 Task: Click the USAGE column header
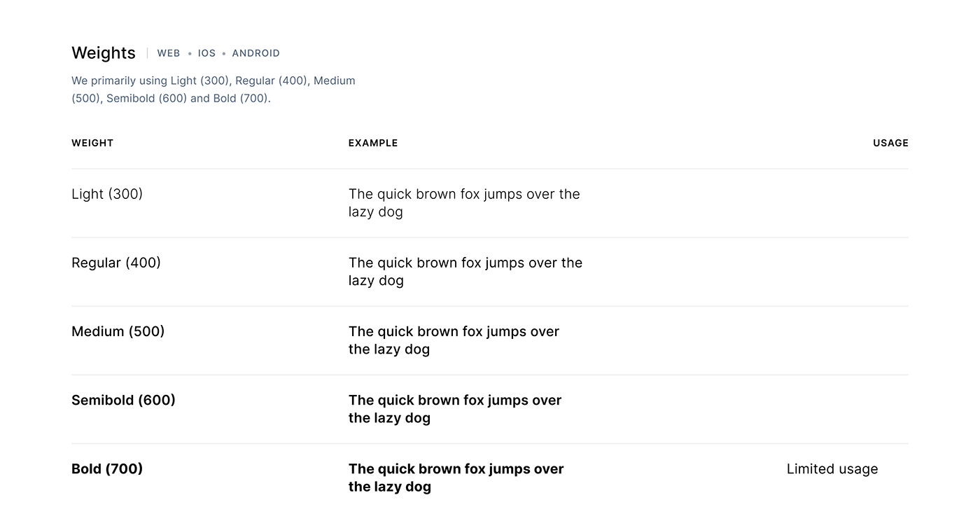pos(890,143)
